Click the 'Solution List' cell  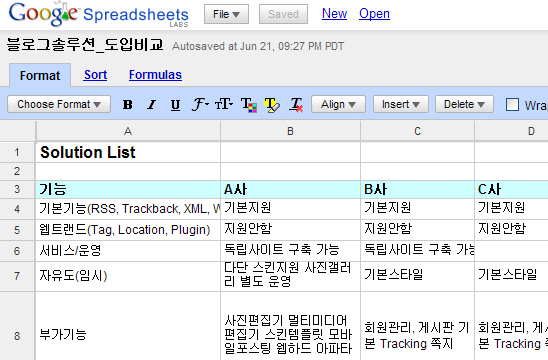click(x=128, y=152)
